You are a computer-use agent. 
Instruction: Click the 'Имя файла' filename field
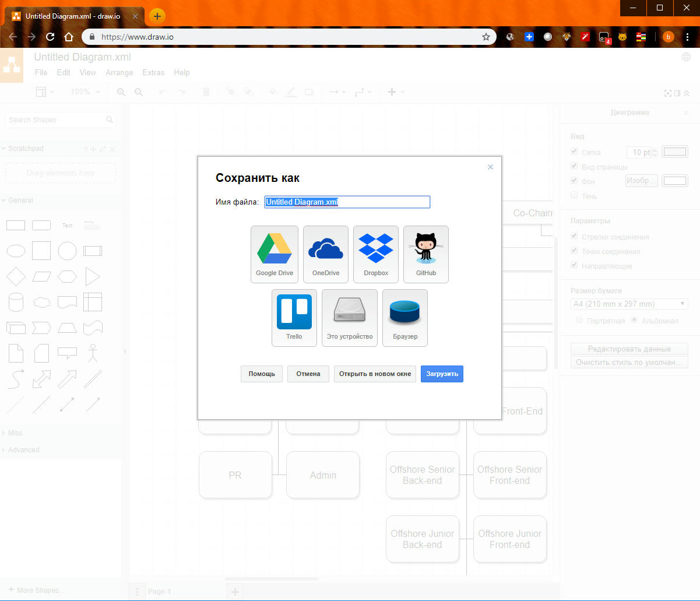coord(347,202)
